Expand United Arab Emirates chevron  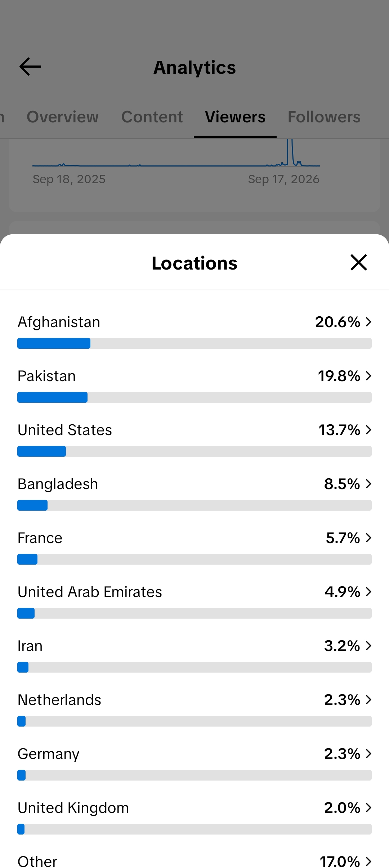(368, 592)
